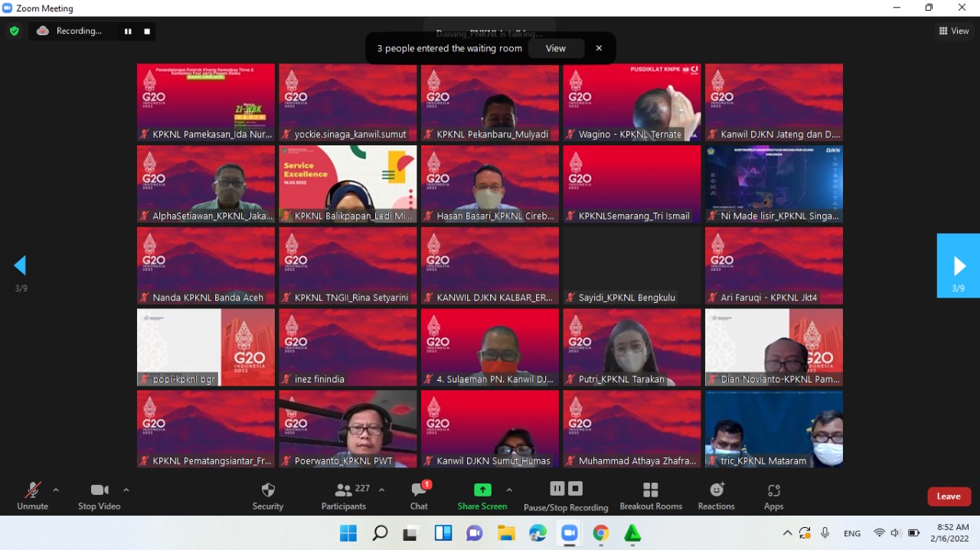Open Breakout Rooms
The image size is (980, 550).
coord(651,495)
